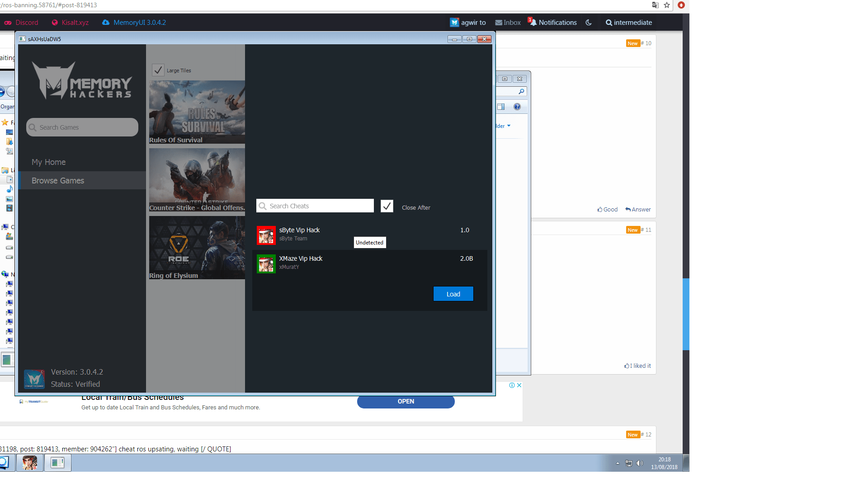The height and width of the screenshot is (488, 868).
Task: Toggle the preview pane icon in Explorer
Action: click(501, 107)
